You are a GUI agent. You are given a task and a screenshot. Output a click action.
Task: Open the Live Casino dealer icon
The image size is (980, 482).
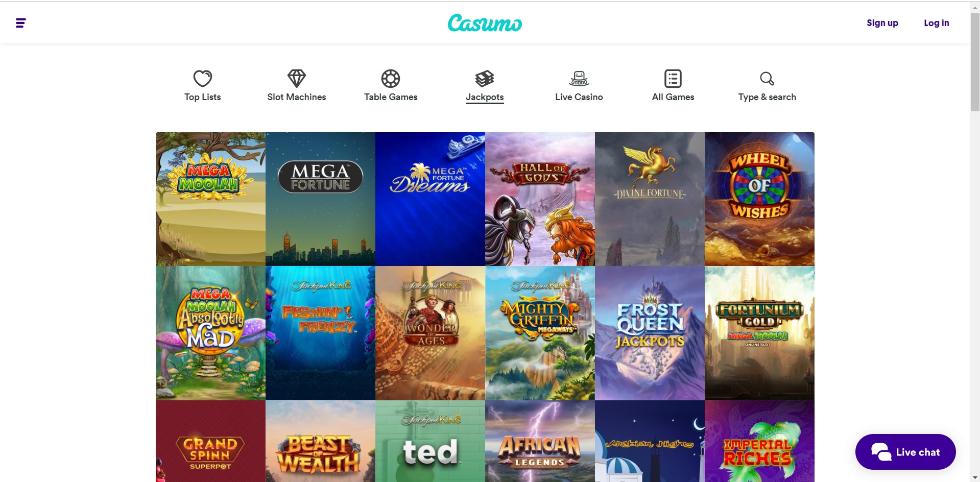[579, 79]
